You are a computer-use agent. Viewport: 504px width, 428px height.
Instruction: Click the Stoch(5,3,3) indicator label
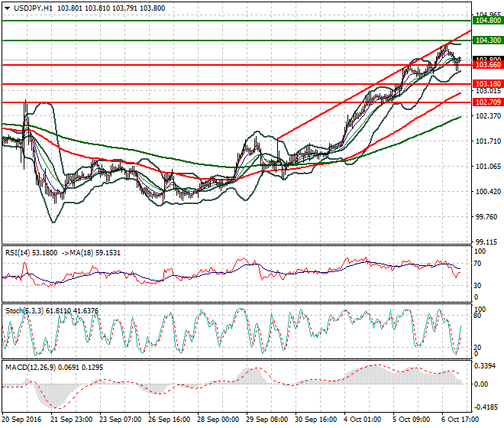click(x=24, y=311)
